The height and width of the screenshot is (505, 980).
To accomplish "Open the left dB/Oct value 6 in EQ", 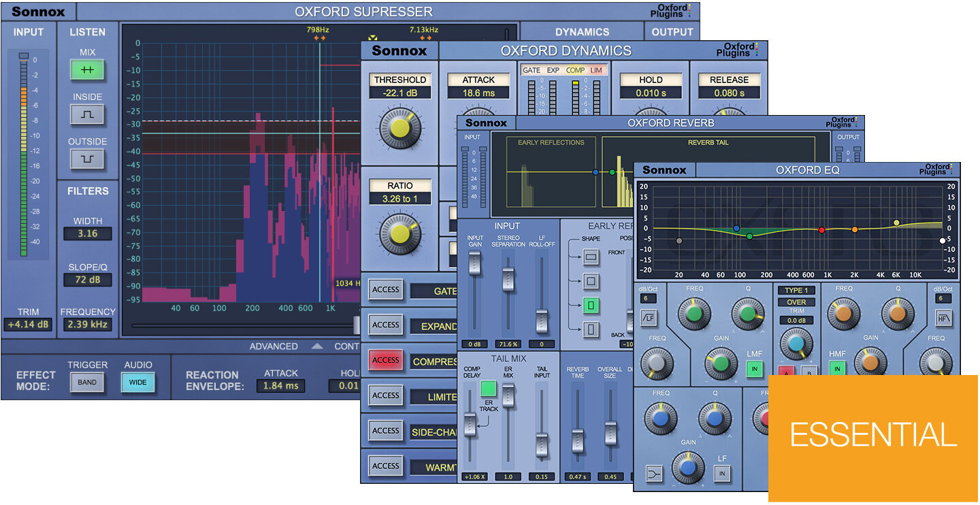I will point(649,299).
